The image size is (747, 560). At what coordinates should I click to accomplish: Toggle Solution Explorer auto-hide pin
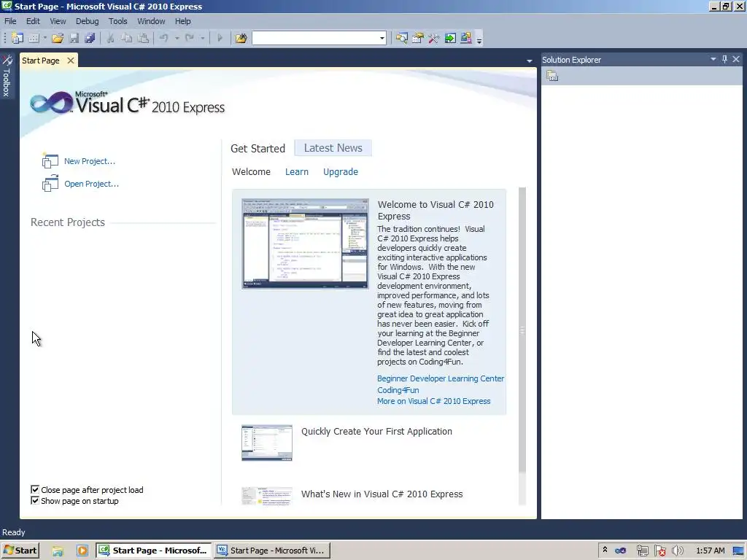tap(724, 59)
